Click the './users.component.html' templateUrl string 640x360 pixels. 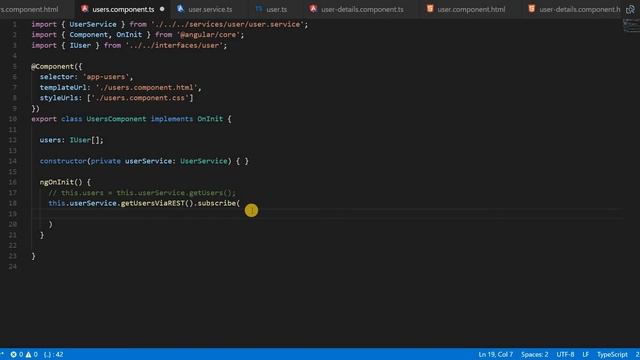pos(147,87)
